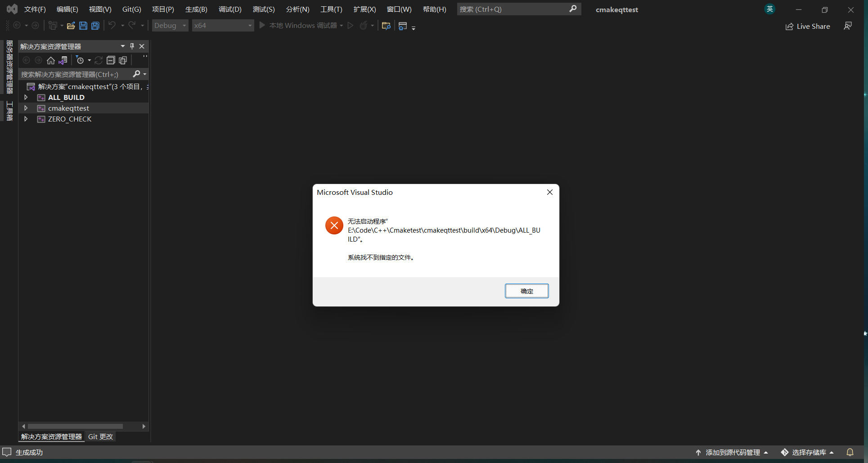The height and width of the screenshot is (463, 868).
Task: Click the 确定 button in error dialog
Action: (x=527, y=291)
